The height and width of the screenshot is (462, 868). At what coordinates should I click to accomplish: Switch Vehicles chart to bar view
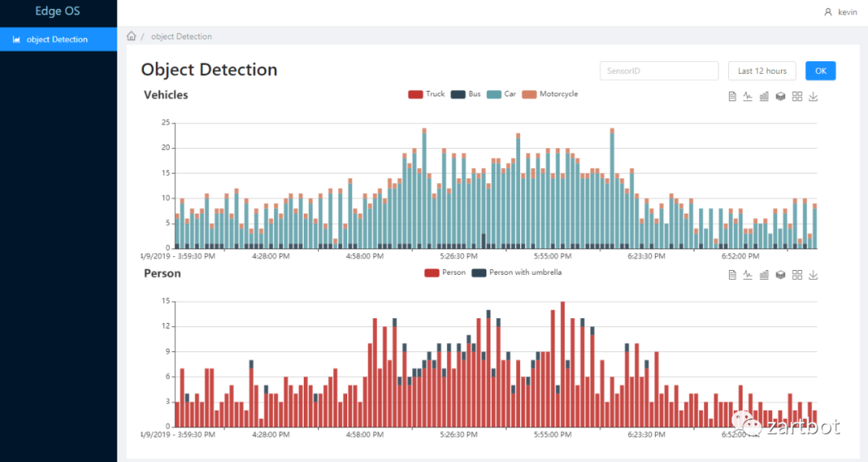764,96
